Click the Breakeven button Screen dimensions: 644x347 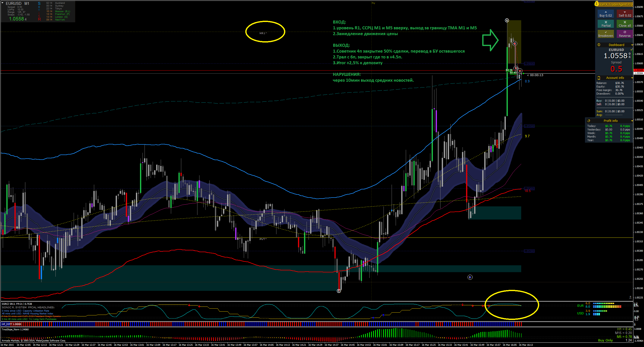tap(606, 34)
